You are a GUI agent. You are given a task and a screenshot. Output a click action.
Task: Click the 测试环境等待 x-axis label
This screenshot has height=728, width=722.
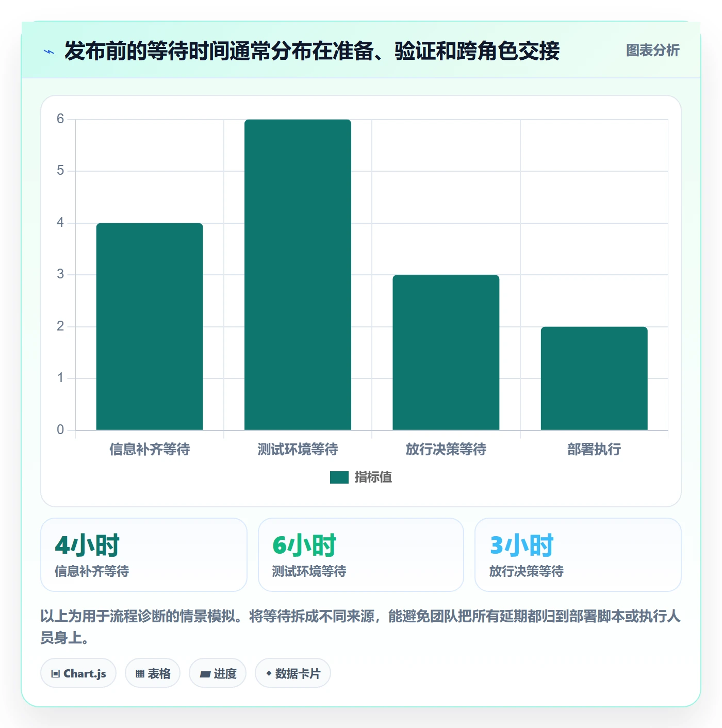tap(298, 450)
